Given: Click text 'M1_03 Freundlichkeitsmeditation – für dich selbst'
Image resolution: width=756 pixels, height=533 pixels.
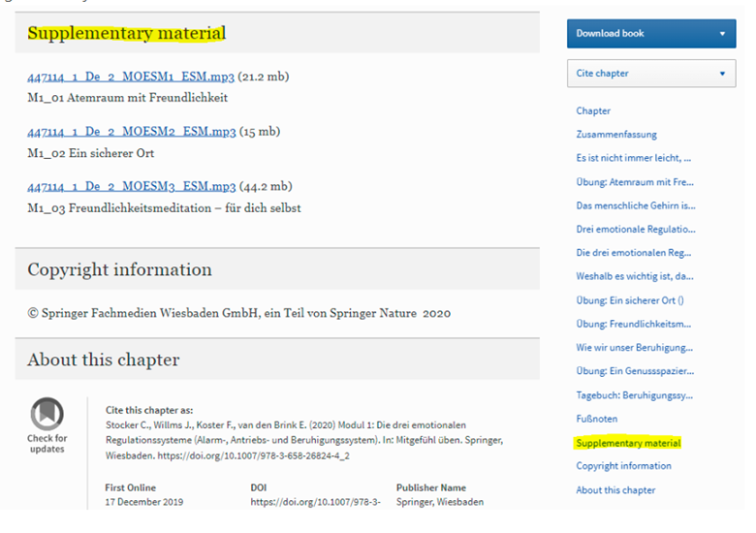Looking at the screenshot, I should click(x=164, y=208).
